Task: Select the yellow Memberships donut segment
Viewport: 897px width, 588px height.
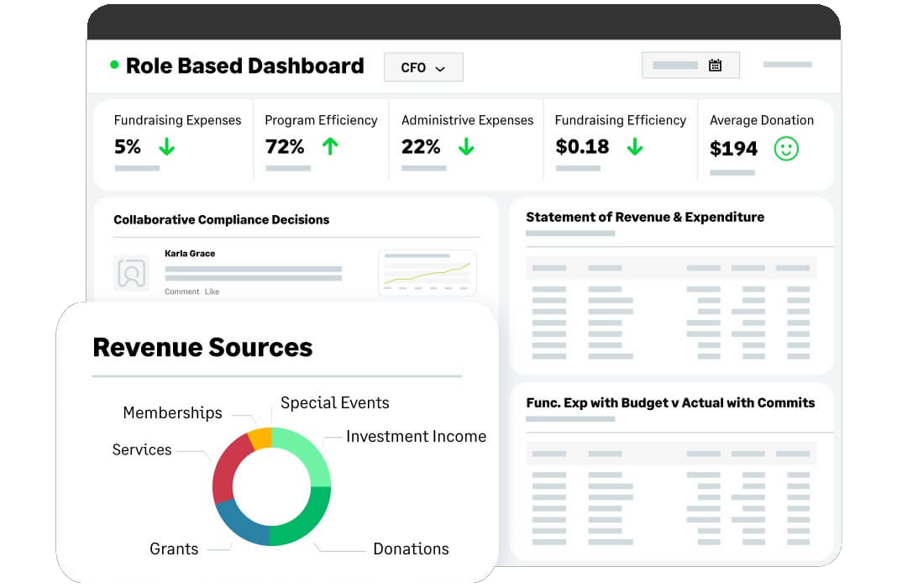Action: click(260, 438)
